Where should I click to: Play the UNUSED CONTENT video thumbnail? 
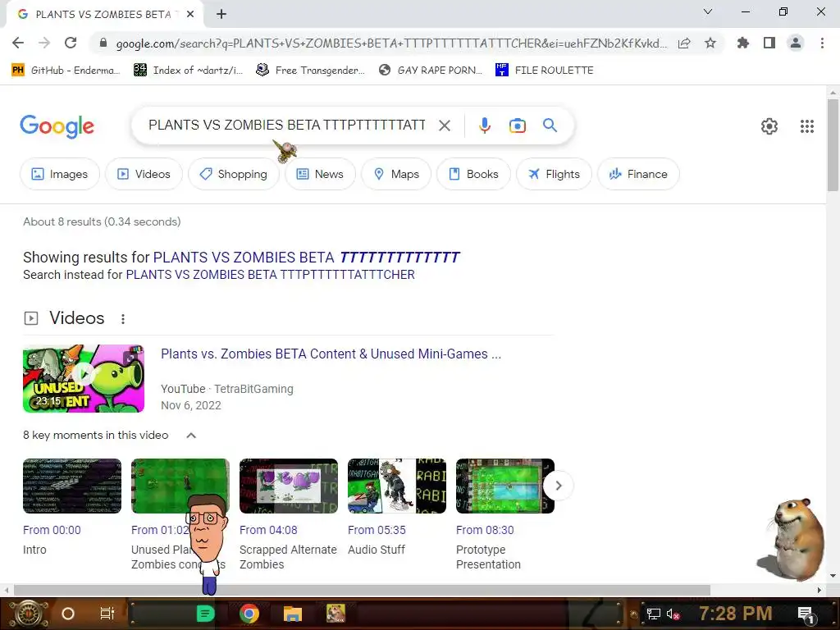[84, 378]
